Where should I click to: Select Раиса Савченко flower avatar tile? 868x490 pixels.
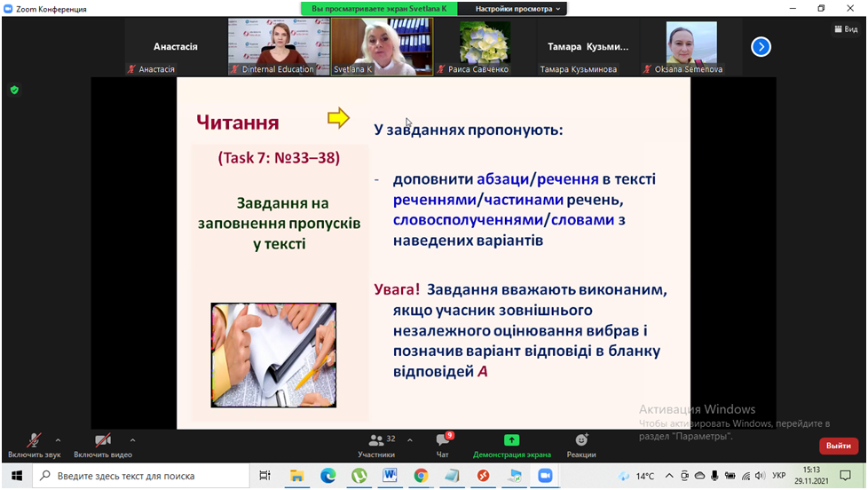pyautogui.click(x=485, y=46)
